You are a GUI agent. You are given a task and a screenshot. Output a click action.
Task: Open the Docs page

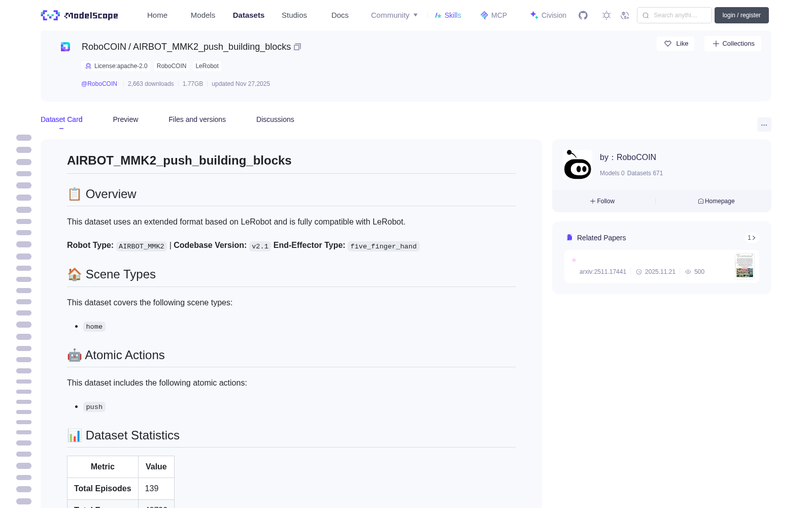340,15
